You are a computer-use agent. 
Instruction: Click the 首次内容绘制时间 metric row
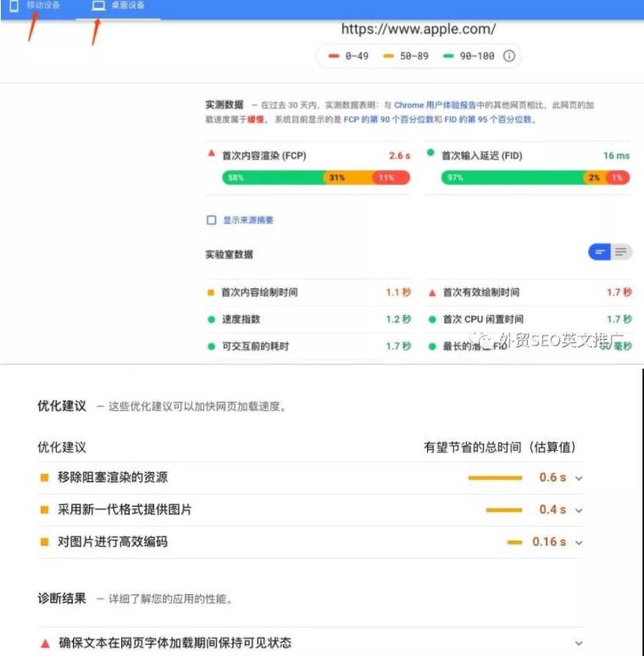[259, 292]
